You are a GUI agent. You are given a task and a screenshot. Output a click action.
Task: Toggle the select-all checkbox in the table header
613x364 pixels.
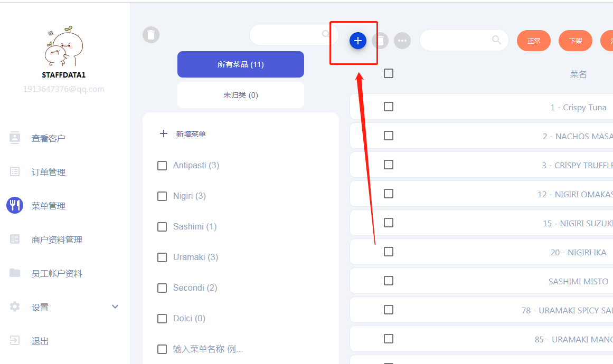pos(389,73)
